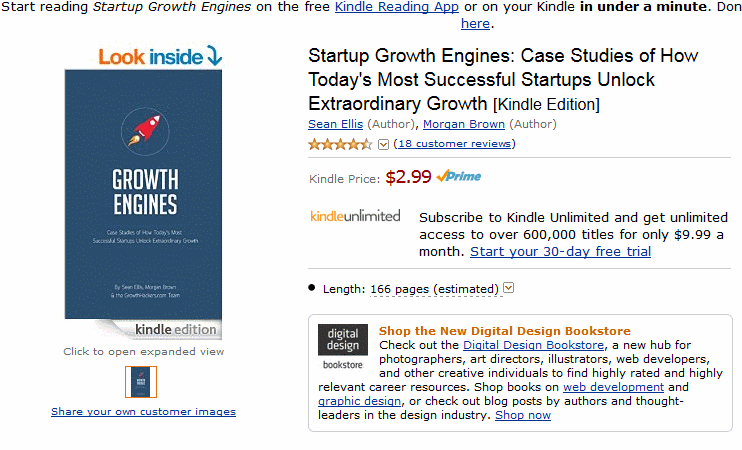Open Share your own customer images

click(143, 411)
